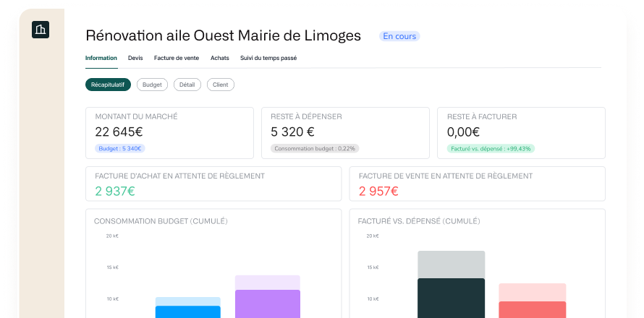Click the En cours status badge
This screenshot has height=318, width=644.
click(399, 36)
